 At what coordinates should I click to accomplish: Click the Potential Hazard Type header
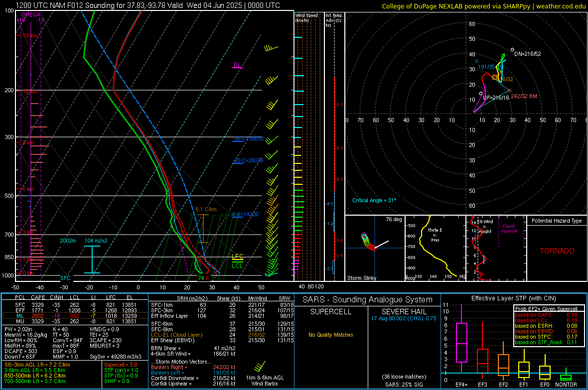[x=557, y=221]
